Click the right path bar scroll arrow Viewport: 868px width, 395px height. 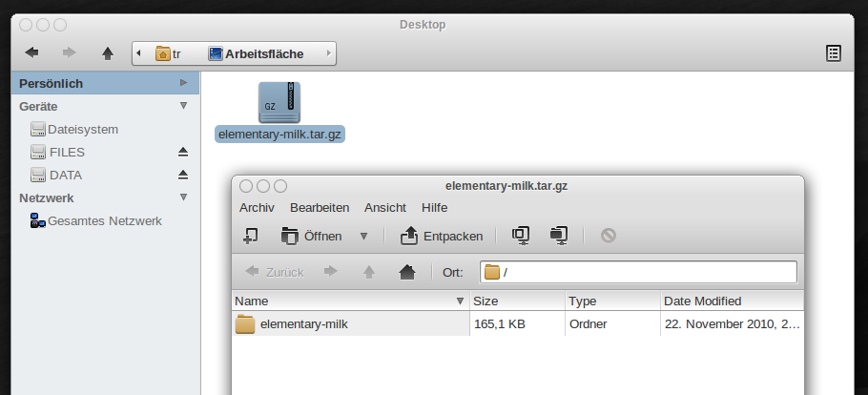coord(329,53)
